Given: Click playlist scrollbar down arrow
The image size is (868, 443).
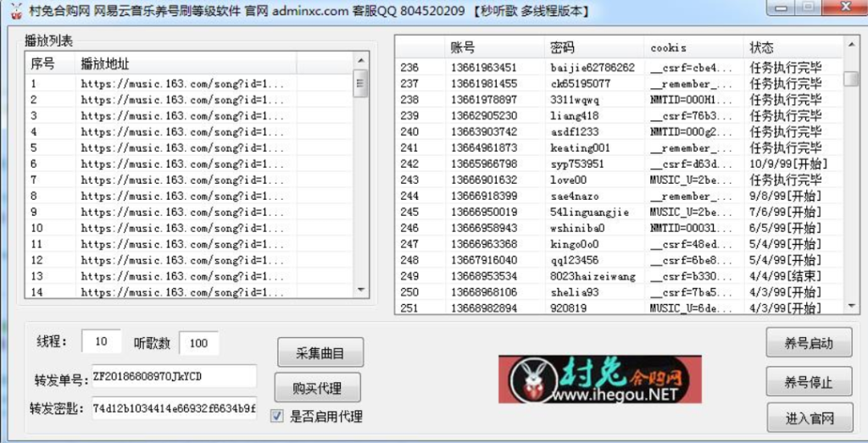Looking at the screenshot, I should (x=361, y=290).
